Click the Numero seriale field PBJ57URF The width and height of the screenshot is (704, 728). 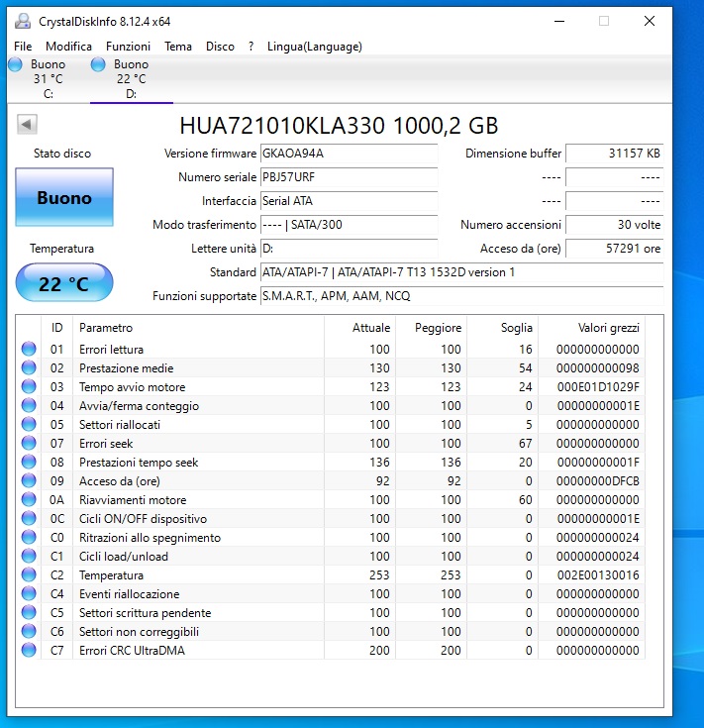[x=349, y=177]
